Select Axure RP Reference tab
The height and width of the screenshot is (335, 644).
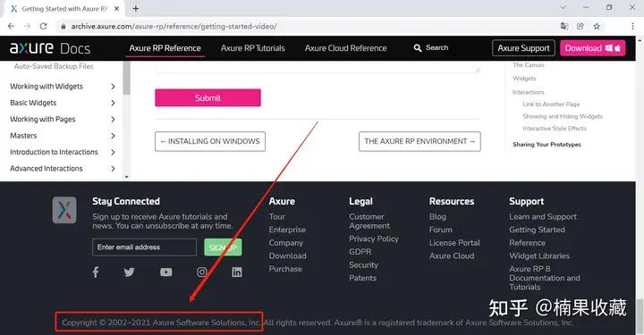click(165, 48)
